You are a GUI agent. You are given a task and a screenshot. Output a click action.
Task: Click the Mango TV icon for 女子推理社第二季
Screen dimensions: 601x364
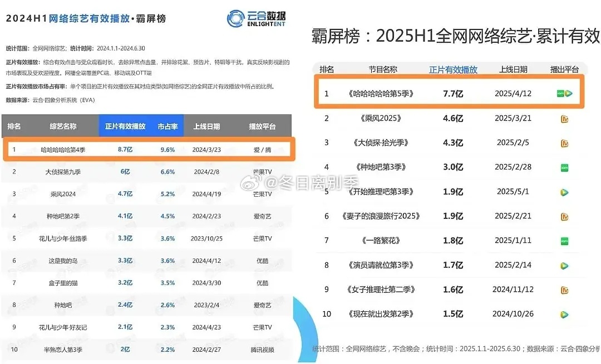click(565, 290)
